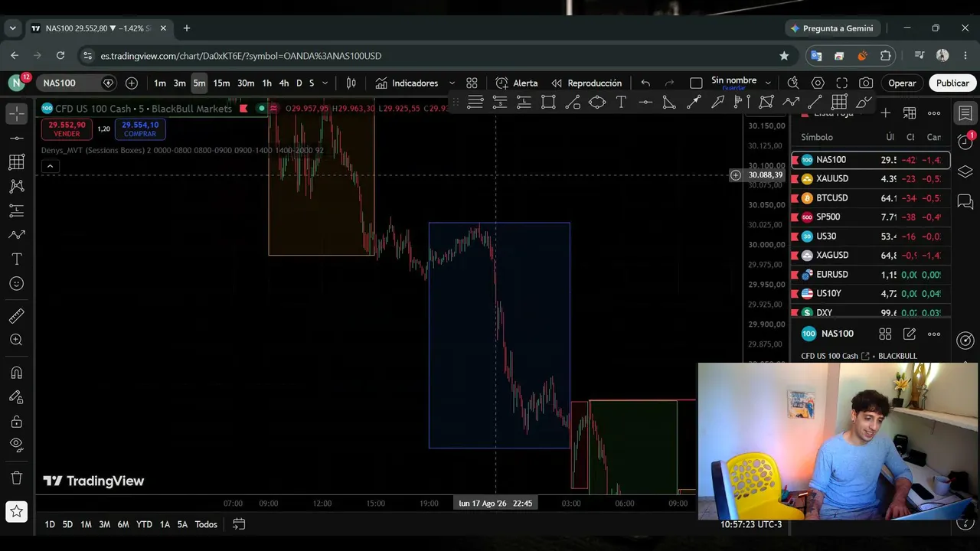Open the NAS100 symbol search box

77,83
